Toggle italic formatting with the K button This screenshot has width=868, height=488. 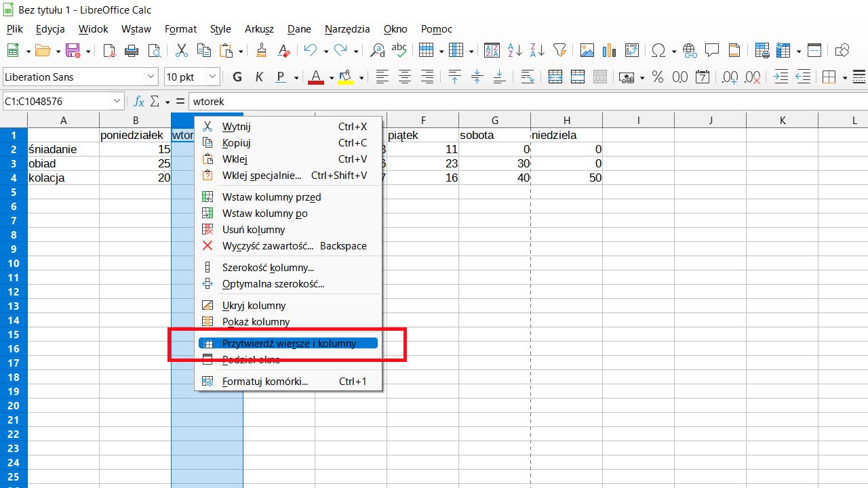(258, 77)
